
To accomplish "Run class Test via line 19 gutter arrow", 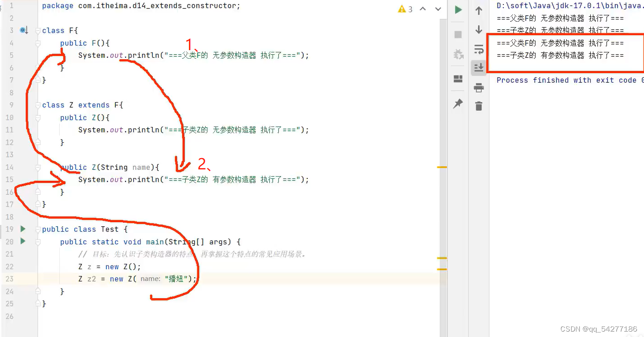I will [23, 229].
